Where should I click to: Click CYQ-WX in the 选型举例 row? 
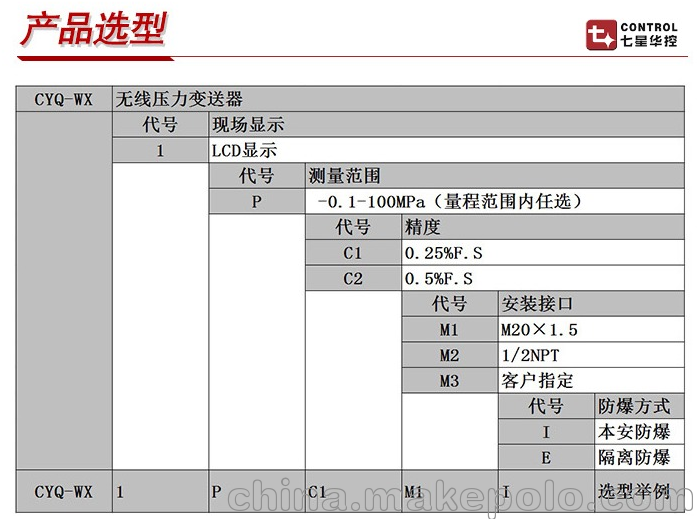[x=64, y=491]
